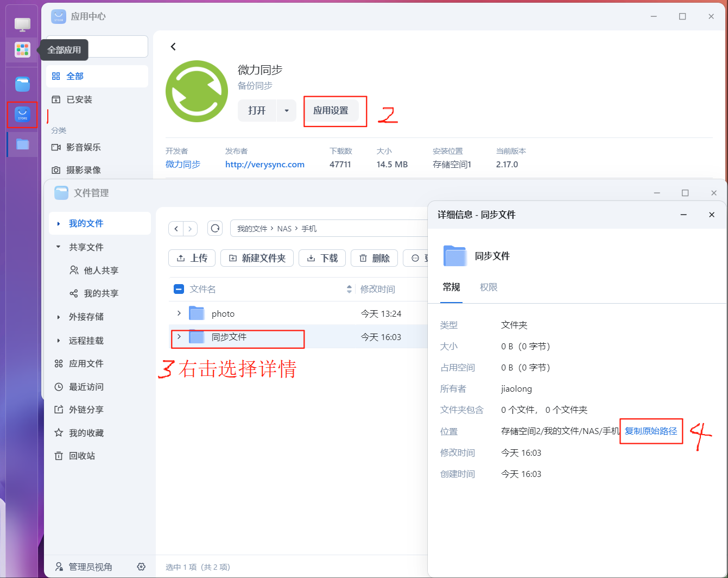Click the 复制原始路径 link
728x578 pixels.
[x=651, y=431]
